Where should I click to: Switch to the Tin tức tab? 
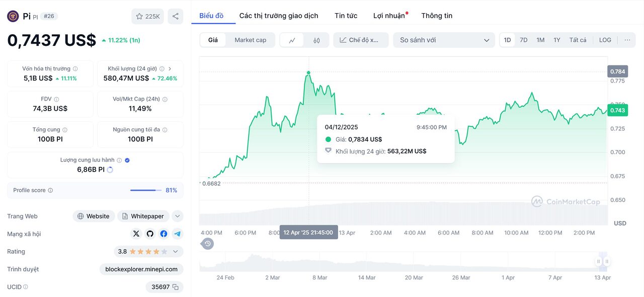tap(346, 16)
